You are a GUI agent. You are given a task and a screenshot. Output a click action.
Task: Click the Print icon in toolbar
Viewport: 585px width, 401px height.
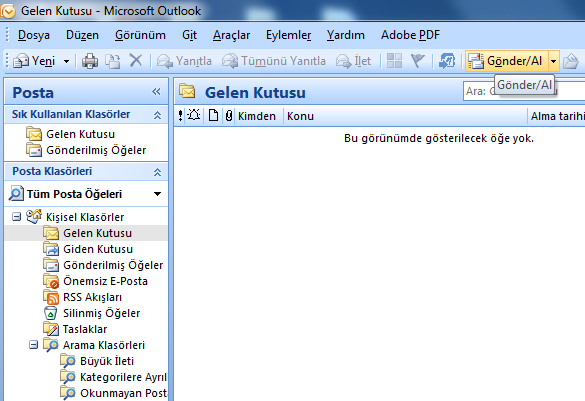pyautogui.click(x=90, y=61)
